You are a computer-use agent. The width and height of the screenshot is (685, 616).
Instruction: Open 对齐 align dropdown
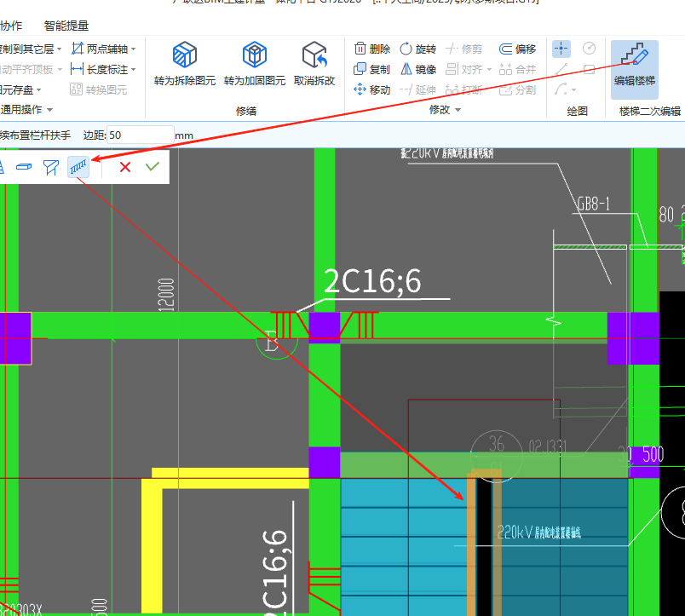click(x=489, y=70)
